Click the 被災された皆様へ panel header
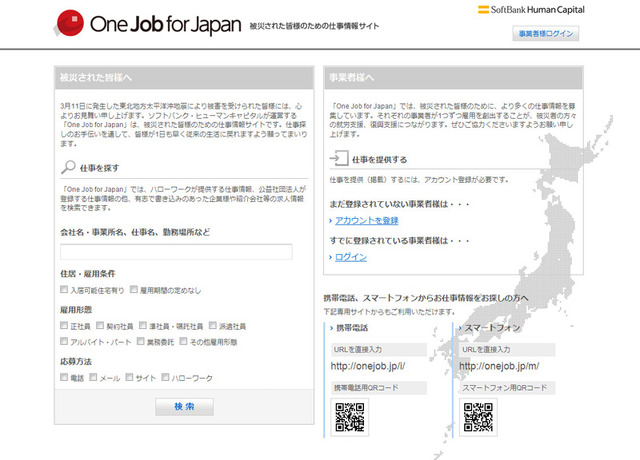640x460 pixels. pyautogui.click(x=184, y=78)
